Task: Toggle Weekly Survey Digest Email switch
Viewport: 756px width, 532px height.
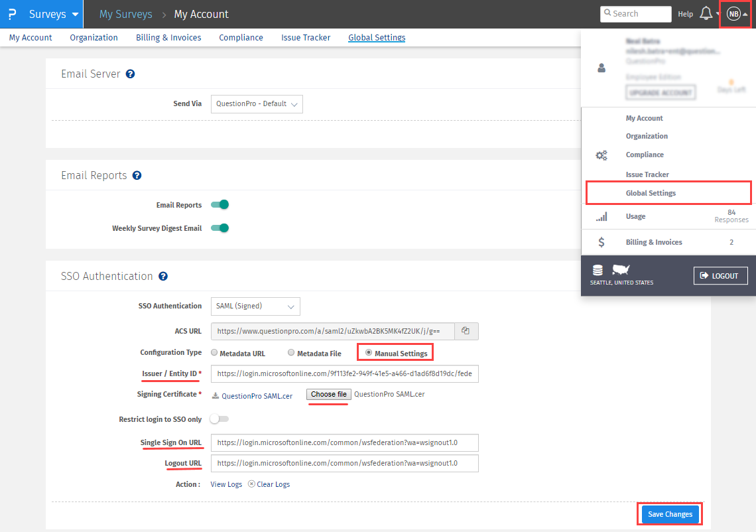Action: pos(220,228)
